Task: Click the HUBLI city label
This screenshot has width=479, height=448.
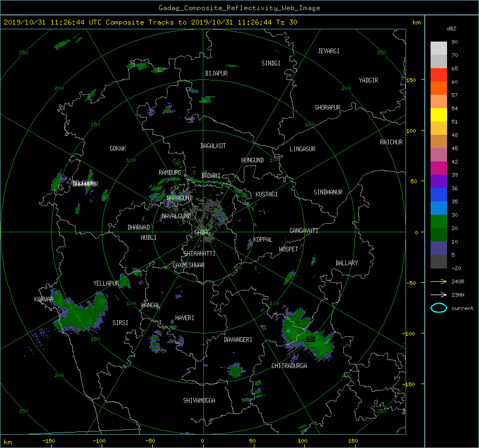Action: click(x=148, y=238)
